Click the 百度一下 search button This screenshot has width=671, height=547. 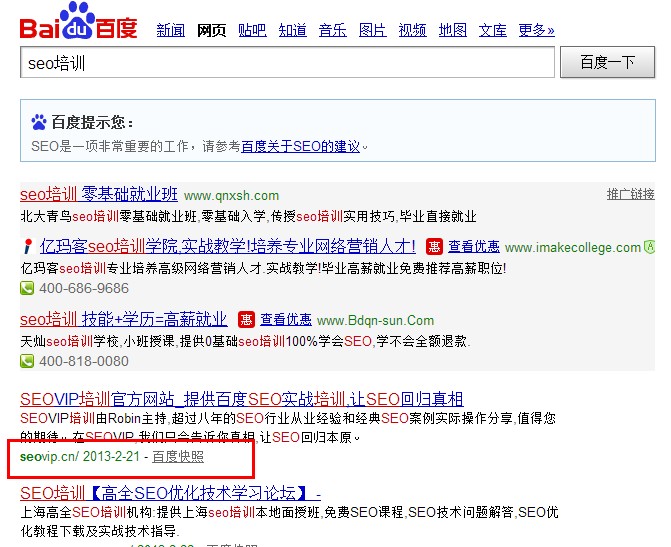click(608, 62)
